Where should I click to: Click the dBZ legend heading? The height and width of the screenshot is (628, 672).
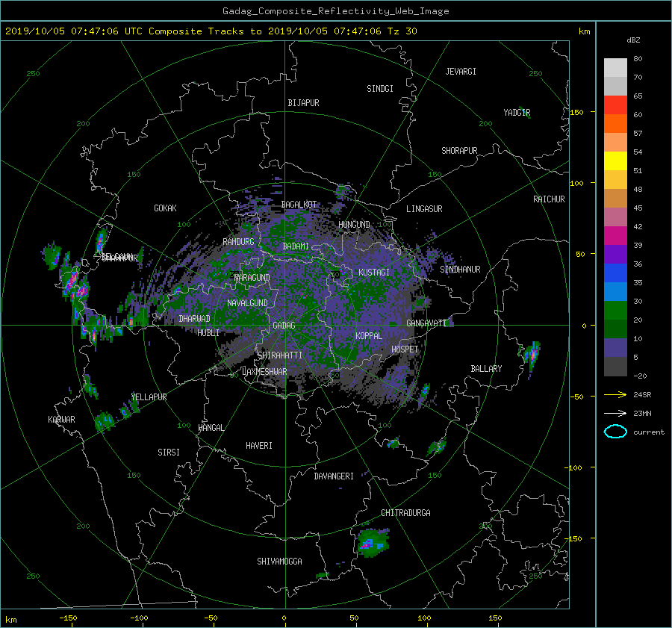633,40
